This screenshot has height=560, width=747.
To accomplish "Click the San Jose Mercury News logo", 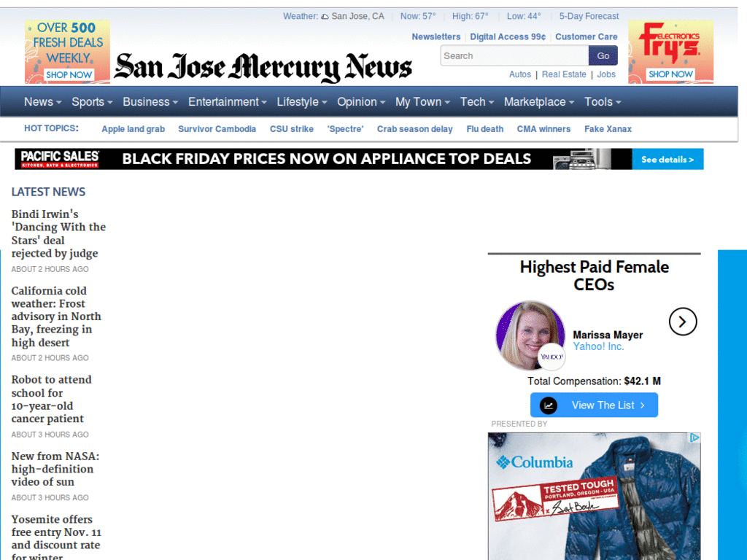I will click(x=263, y=67).
